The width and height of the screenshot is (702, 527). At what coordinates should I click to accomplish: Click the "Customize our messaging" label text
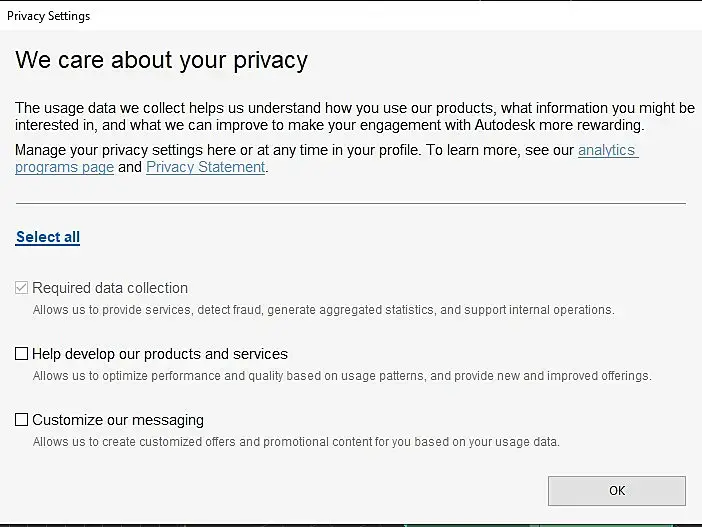118,420
